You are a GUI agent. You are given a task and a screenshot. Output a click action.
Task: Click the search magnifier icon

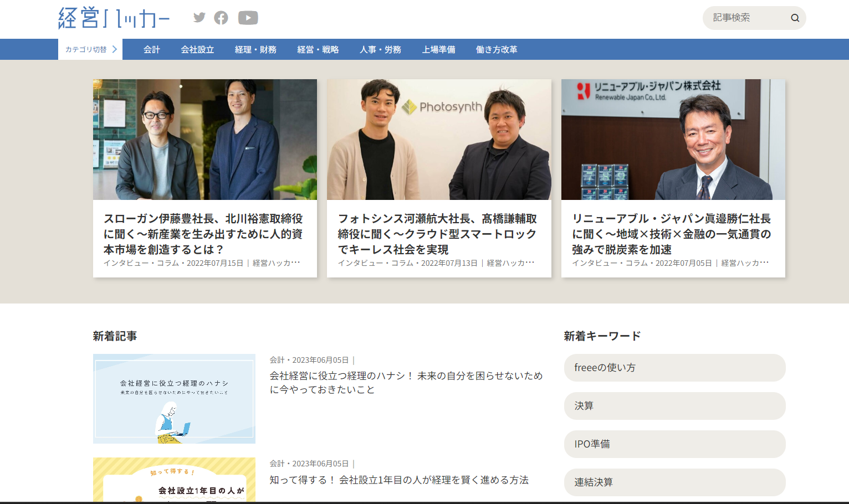[795, 18]
